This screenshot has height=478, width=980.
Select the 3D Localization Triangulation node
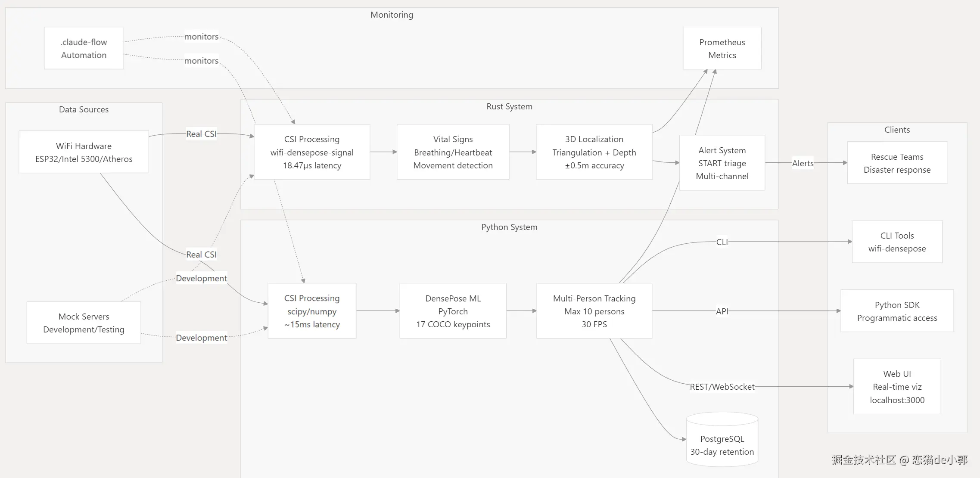click(x=594, y=152)
